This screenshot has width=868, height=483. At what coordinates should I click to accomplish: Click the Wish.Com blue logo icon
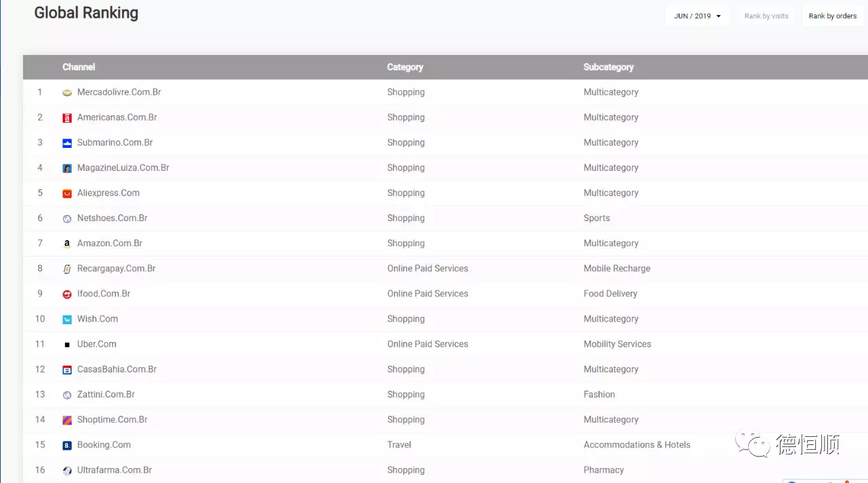pos(67,320)
